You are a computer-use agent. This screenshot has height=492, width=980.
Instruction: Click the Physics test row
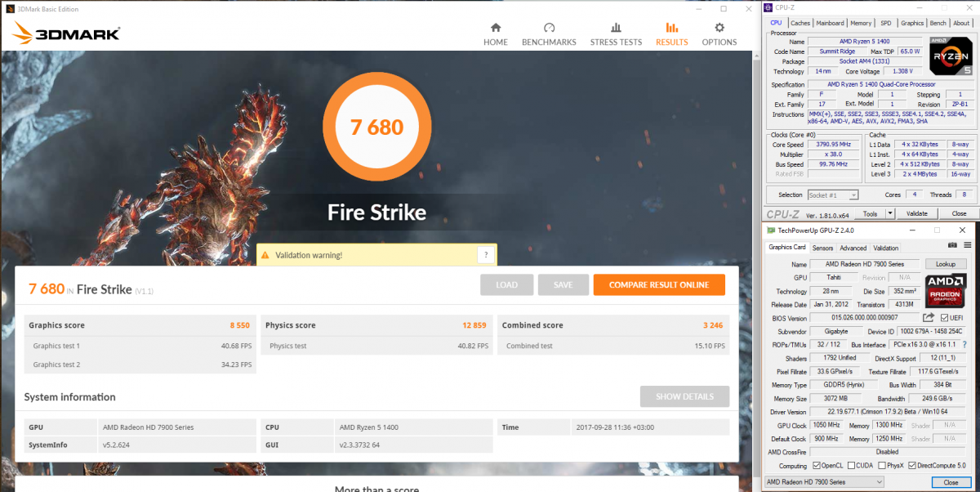coord(377,346)
